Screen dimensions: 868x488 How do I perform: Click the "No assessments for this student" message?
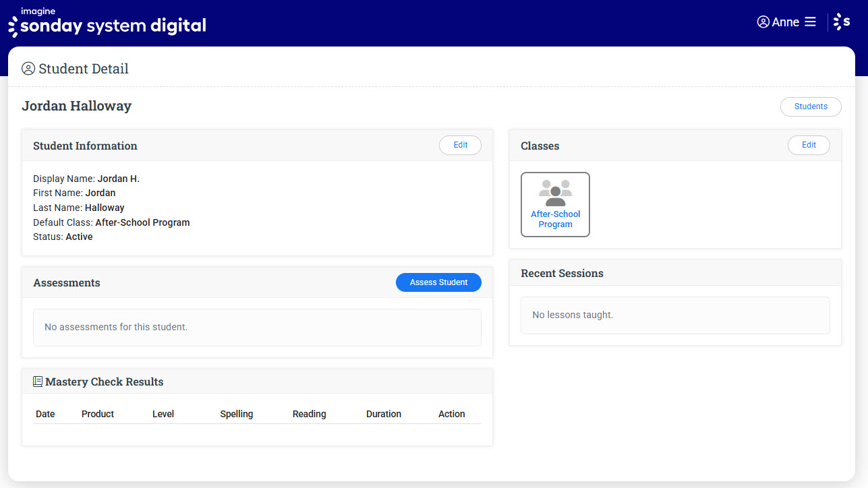(x=257, y=327)
